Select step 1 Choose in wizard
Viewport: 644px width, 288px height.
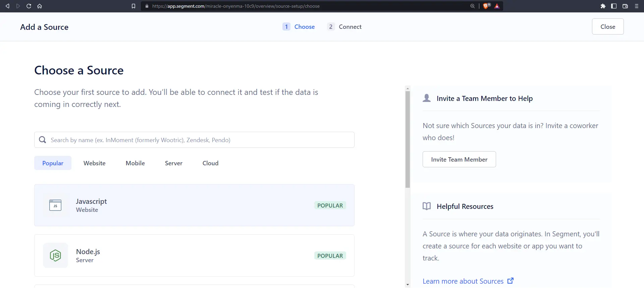click(299, 27)
